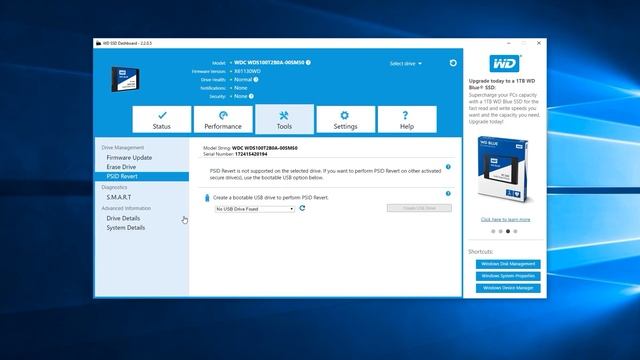This screenshot has height=360, width=640.
Task: Click the serial number 172415420194 text
Action: pyautogui.click(x=251, y=154)
